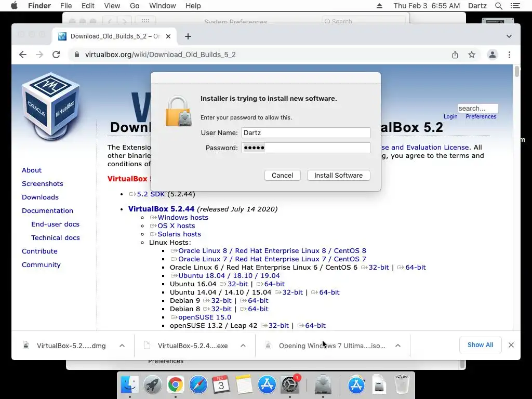Open Technical docs link
Image resolution: width=532 pixels, height=399 pixels.
(56, 238)
